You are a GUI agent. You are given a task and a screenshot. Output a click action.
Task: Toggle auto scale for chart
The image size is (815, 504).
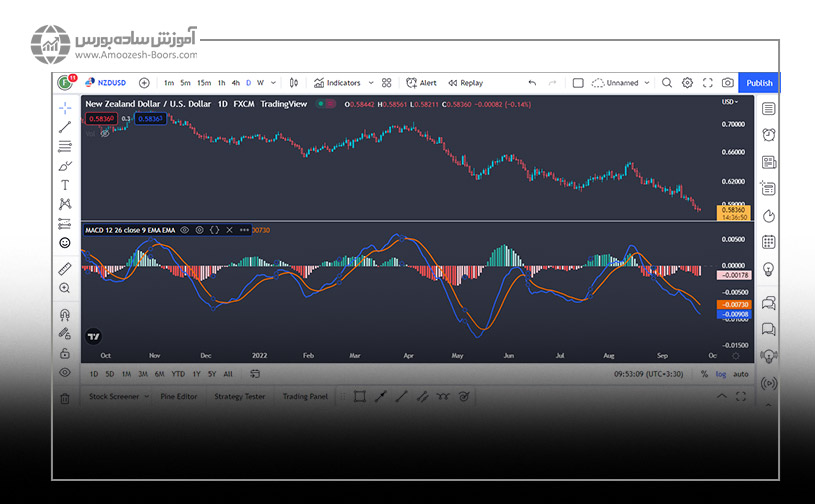click(x=741, y=374)
